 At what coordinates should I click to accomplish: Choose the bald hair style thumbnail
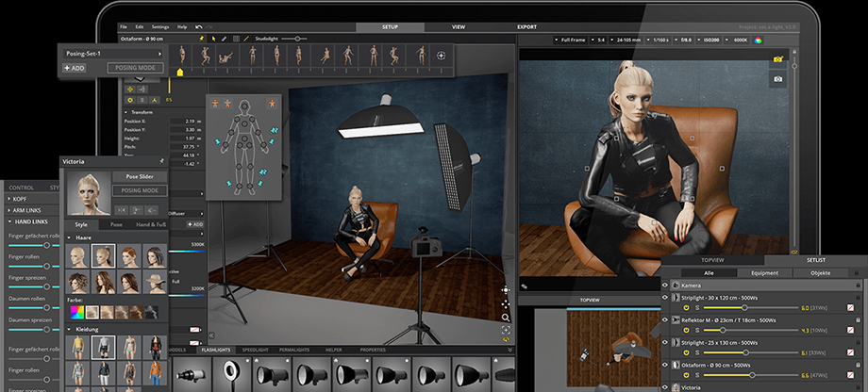pyautogui.click(x=78, y=256)
